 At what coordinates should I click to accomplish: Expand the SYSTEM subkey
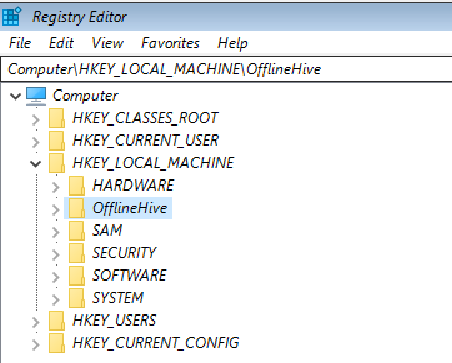56,300
